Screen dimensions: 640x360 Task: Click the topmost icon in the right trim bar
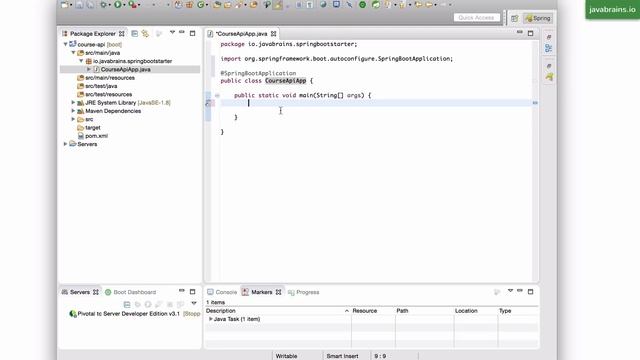pyautogui.click(x=549, y=37)
